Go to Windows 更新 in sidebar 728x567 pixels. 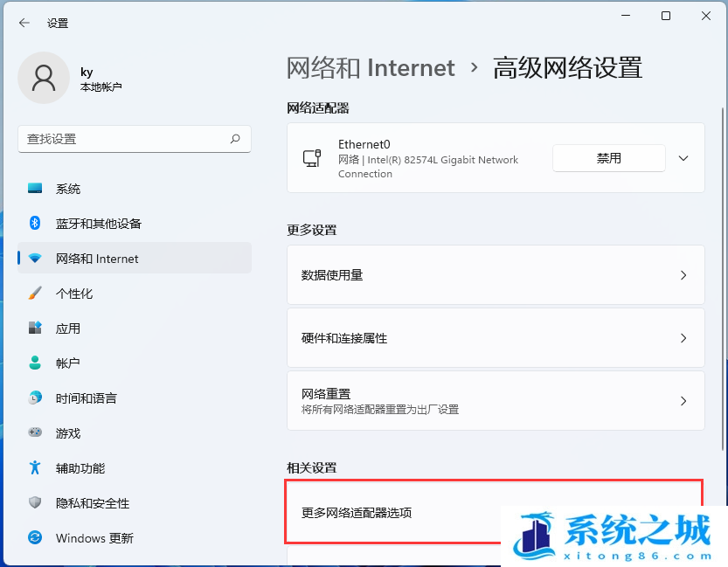(x=94, y=538)
